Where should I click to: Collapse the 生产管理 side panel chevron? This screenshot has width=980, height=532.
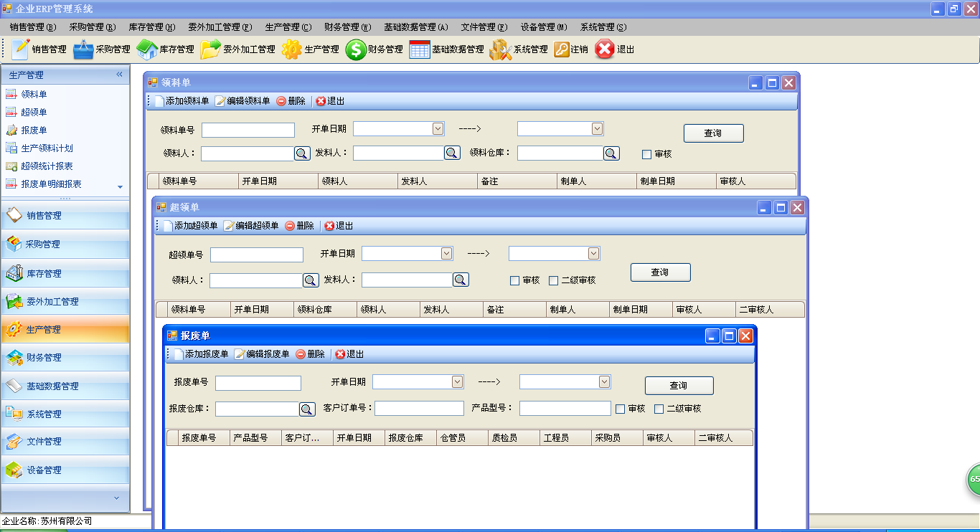coord(119,75)
